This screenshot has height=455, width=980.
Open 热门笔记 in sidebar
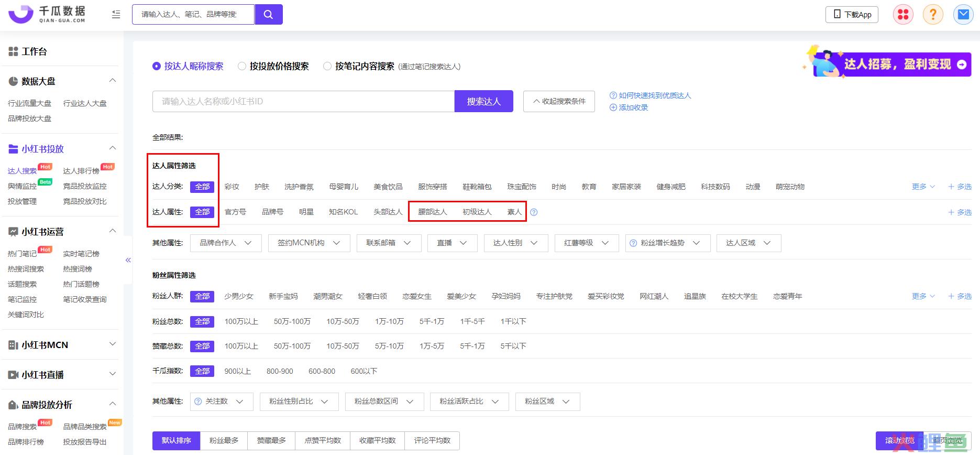tap(22, 254)
